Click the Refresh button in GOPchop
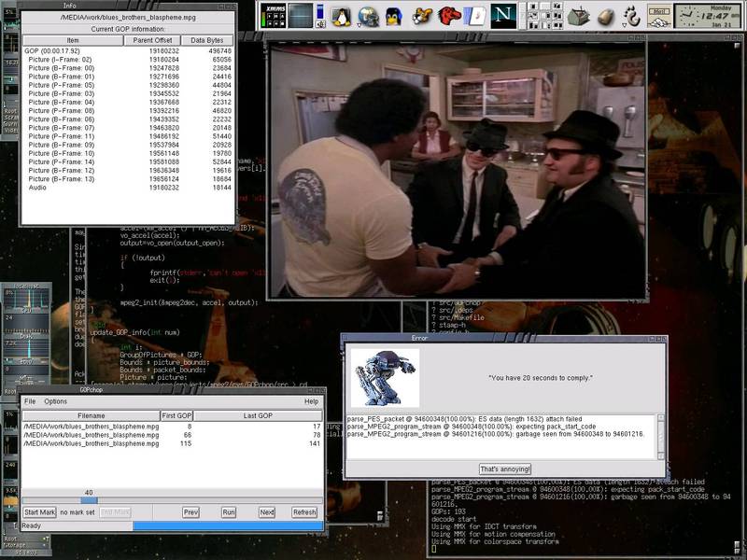Viewport: 747px width, 560px height. point(304,512)
